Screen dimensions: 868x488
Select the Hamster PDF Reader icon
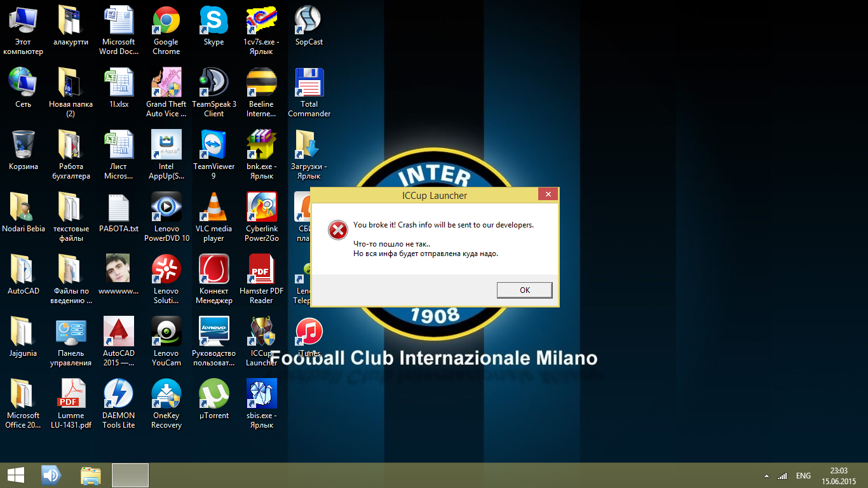[261, 280]
